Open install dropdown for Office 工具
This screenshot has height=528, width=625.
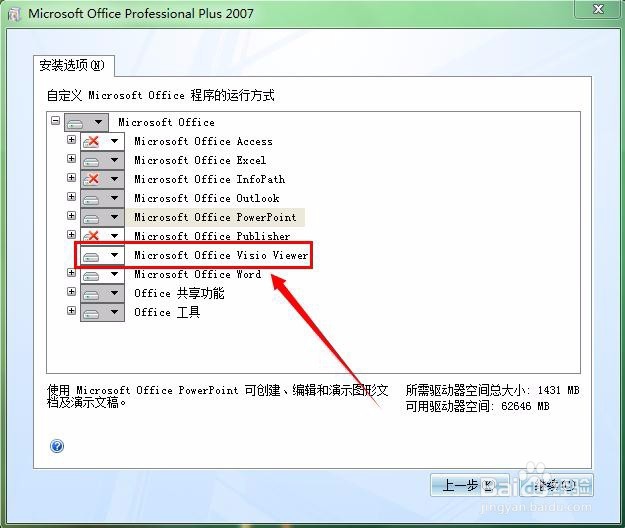click(114, 312)
